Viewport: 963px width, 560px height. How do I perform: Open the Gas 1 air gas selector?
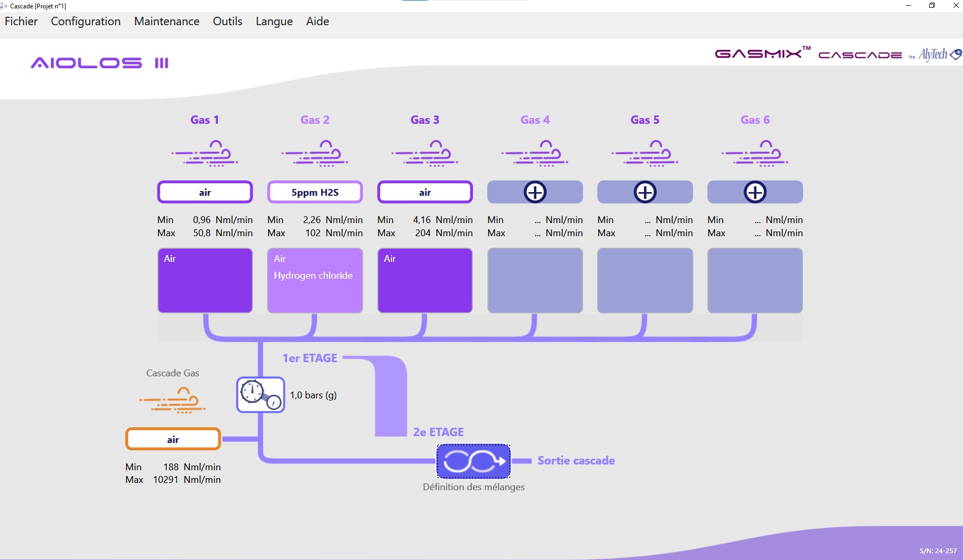click(x=205, y=192)
